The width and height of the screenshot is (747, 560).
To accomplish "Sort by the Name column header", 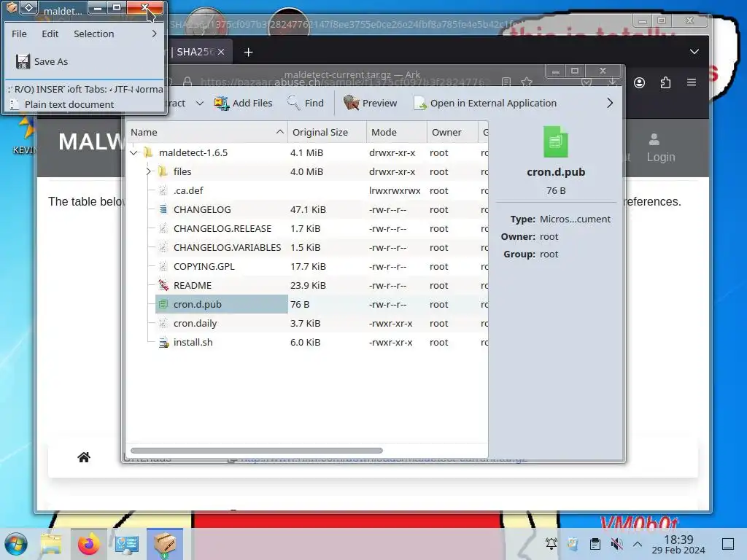I will (x=206, y=133).
